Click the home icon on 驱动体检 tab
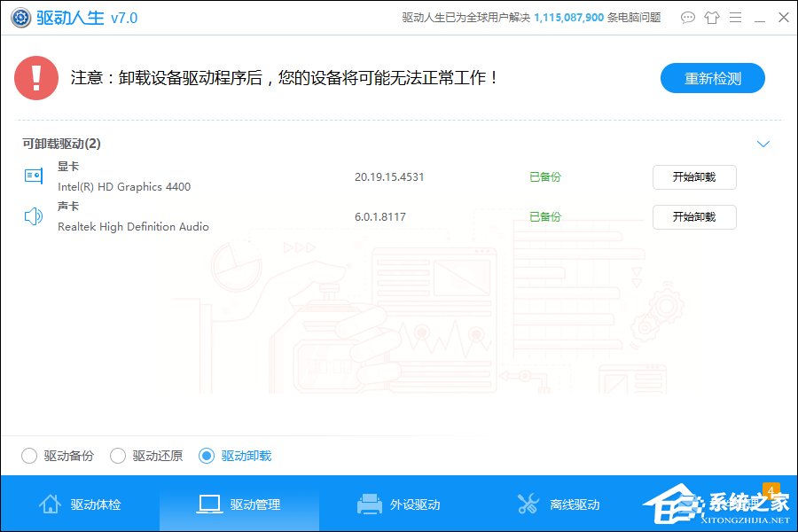This screenshot has height=532, width=798. tap(51, 503)
